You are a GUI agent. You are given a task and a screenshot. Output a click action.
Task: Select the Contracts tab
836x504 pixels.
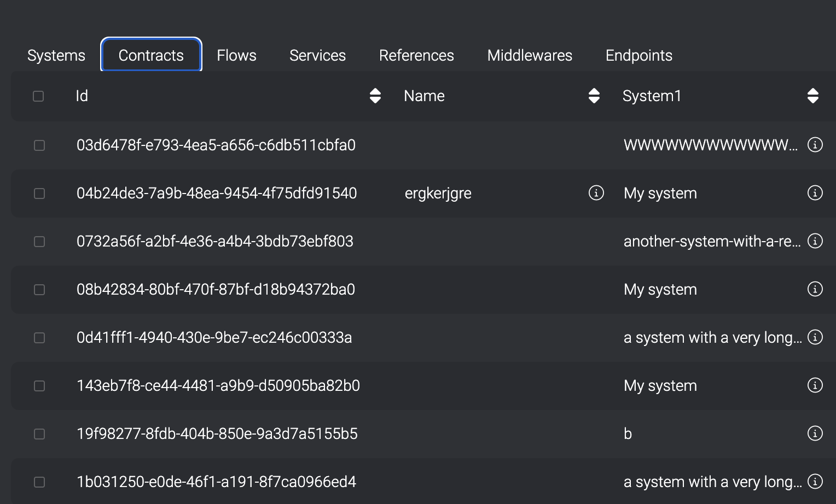151,55
